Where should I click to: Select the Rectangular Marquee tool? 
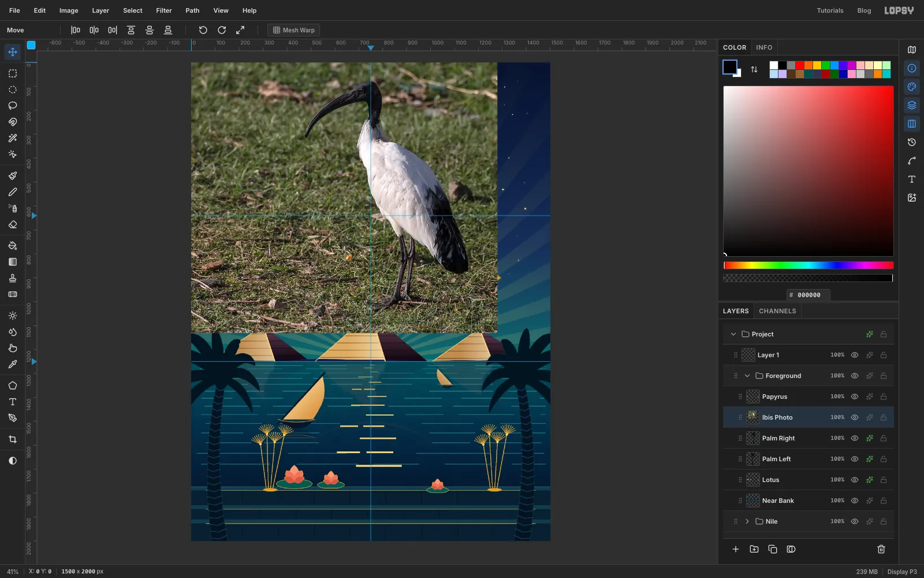(12, 73)
